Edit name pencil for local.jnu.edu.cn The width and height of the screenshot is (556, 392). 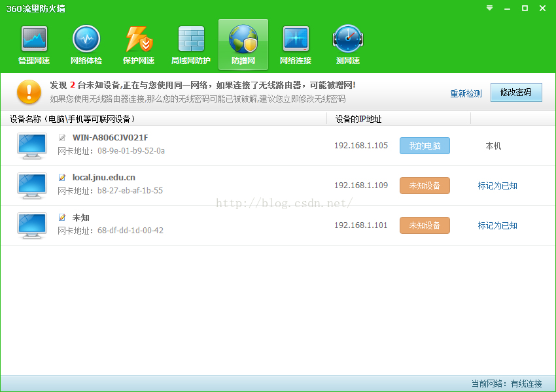click(62, 178)
